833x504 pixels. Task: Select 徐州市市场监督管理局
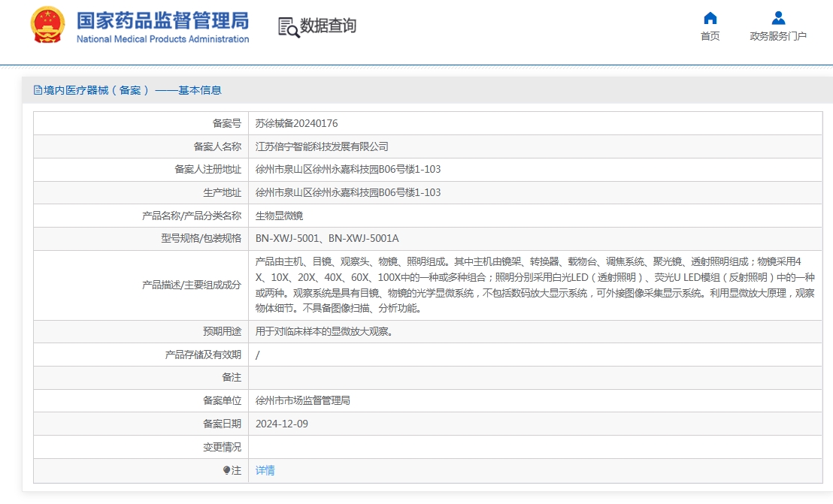(x=303, y=401)
